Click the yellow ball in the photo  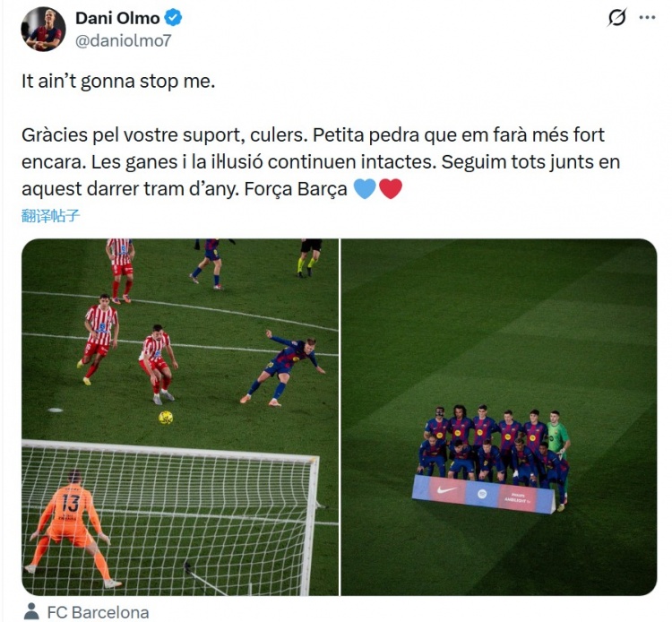click(166, 418)
